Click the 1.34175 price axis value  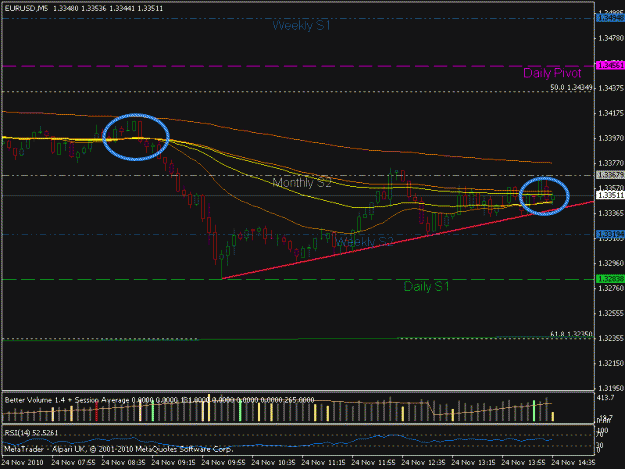click(x=611, y=113)
